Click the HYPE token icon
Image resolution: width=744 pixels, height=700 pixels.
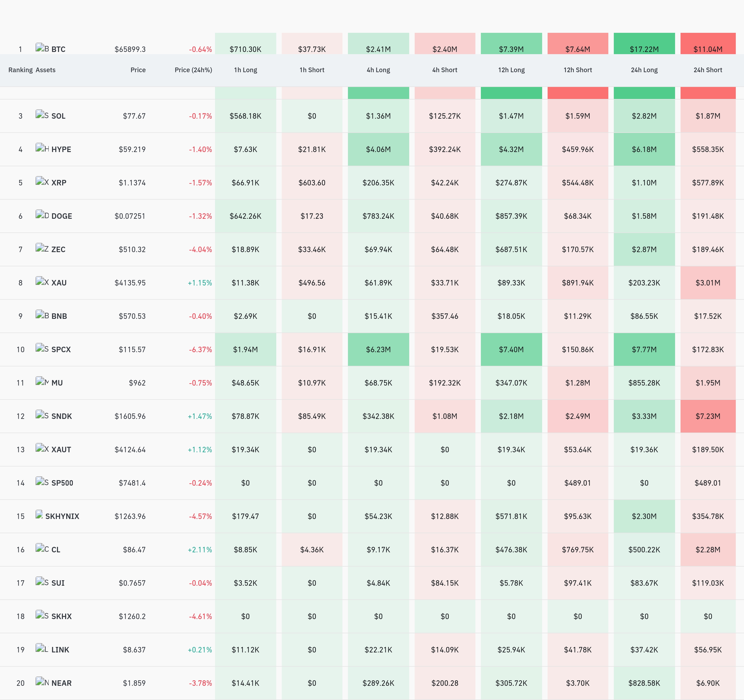tap(42, 148)
